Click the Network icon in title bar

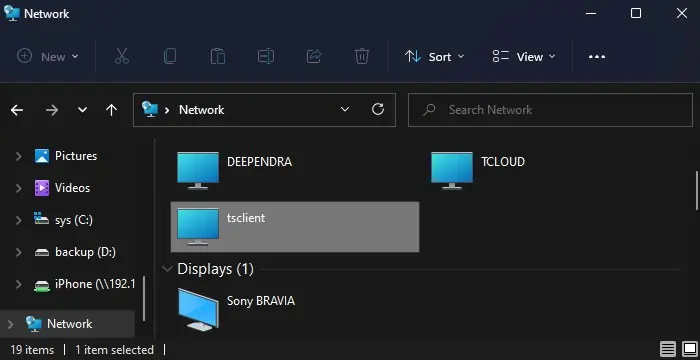12,13
